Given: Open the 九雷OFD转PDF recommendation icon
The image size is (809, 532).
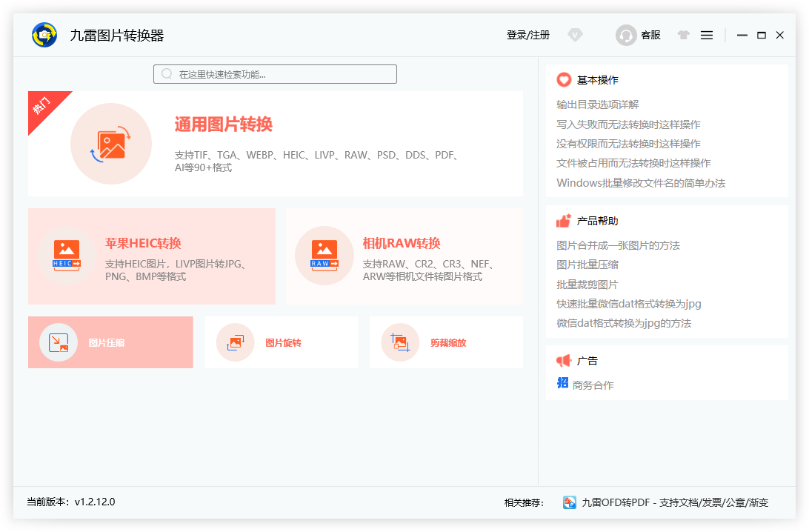Looking at the screenshot, I should pyautogui.click(x=569, y=502).
